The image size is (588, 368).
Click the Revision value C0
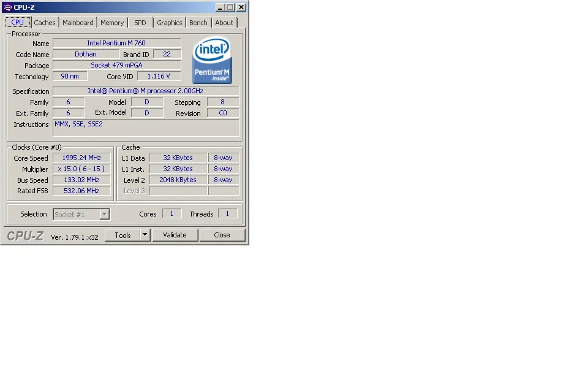(x=223, y=113)
